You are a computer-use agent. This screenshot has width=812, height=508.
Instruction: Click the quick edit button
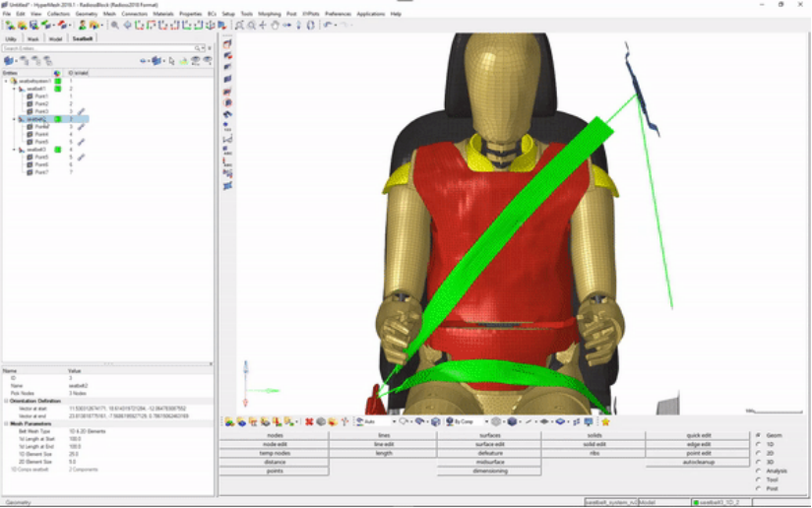tap(698, 435)
